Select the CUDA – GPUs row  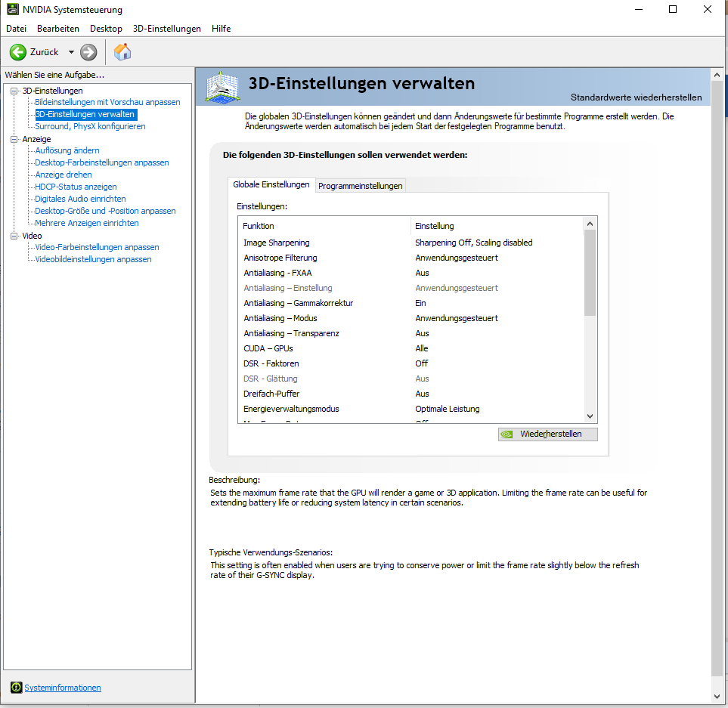412,348
